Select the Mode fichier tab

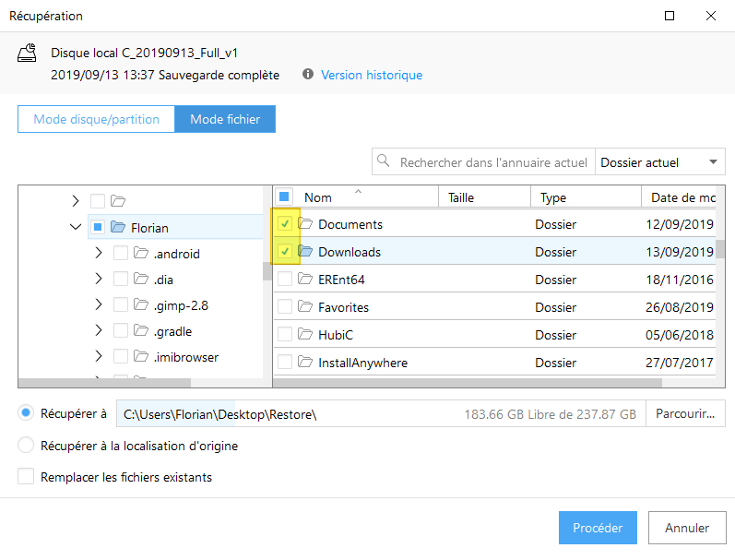pos(225,119)
